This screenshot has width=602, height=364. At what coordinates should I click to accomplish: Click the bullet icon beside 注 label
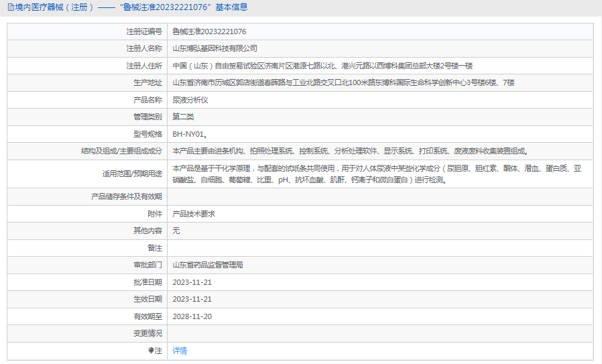pos(152,351)
